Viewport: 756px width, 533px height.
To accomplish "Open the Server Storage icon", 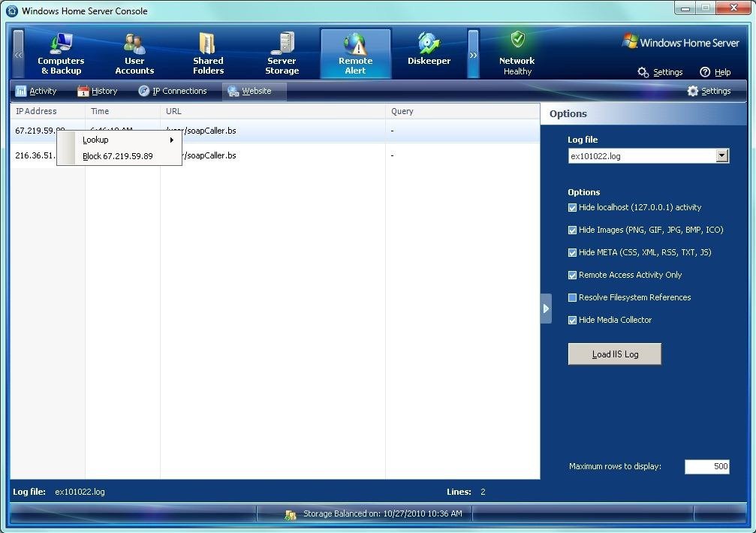I will [x=282, y=43].
